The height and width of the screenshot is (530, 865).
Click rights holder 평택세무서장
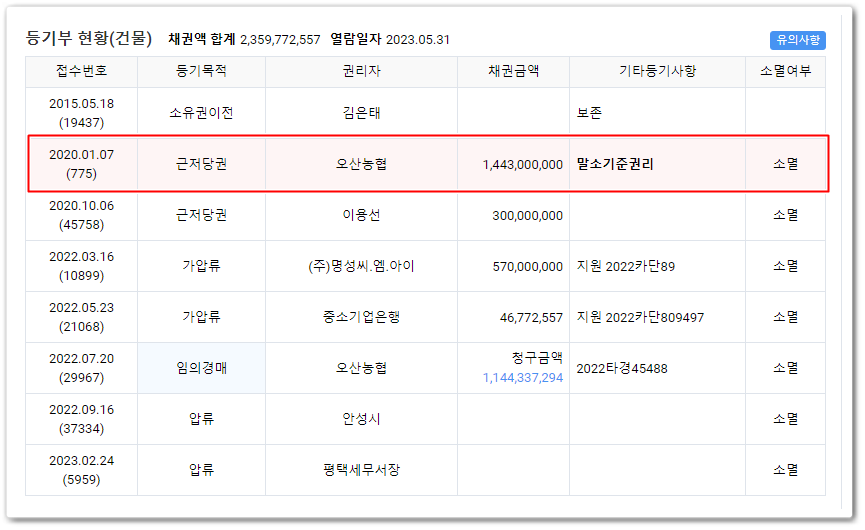pos(361,470)
